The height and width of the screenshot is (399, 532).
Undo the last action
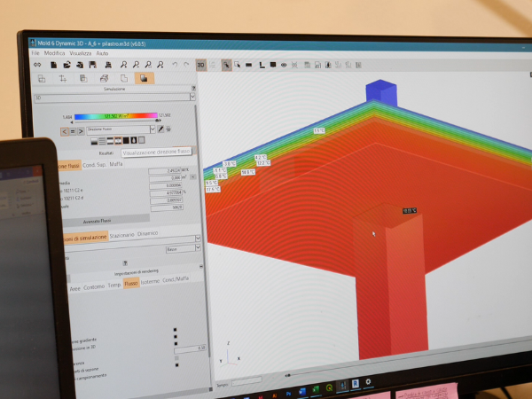pyautogui.click(x=175, y=65)
